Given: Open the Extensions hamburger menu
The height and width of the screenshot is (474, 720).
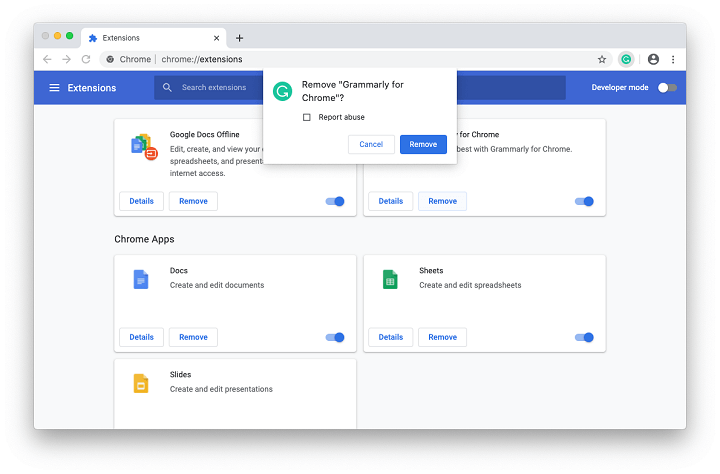Looking at the screenshot, I should point(54,87).
